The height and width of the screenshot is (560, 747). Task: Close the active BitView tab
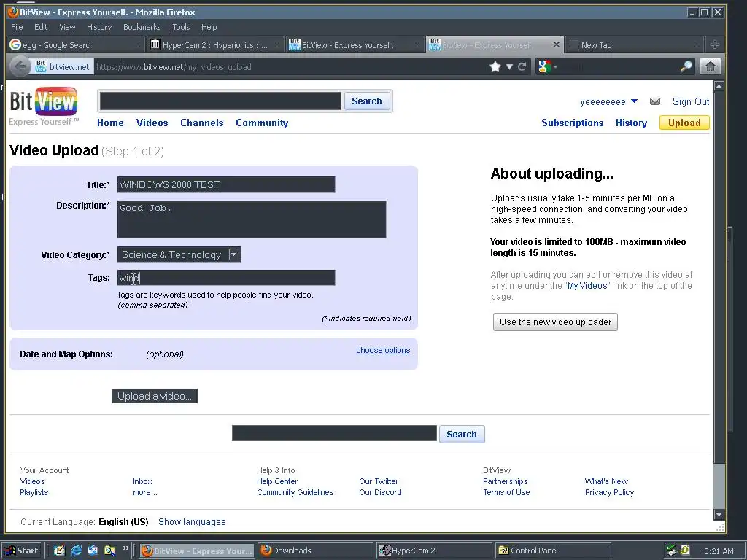point(556,44)
